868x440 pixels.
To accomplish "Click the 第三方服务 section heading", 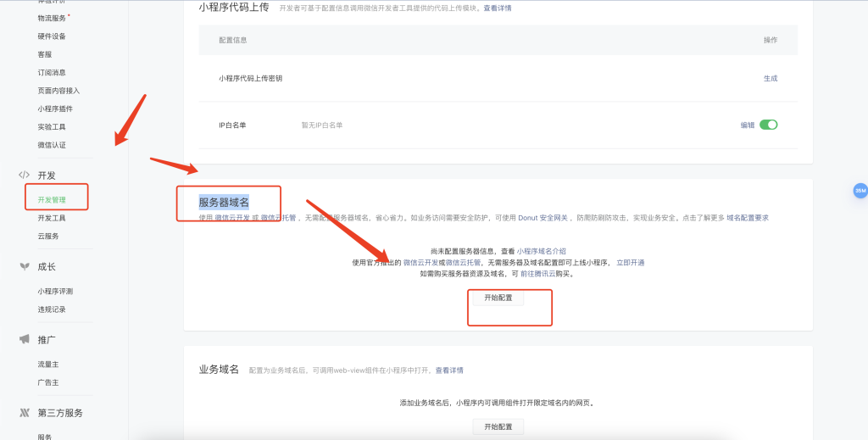I will [60, 413].
